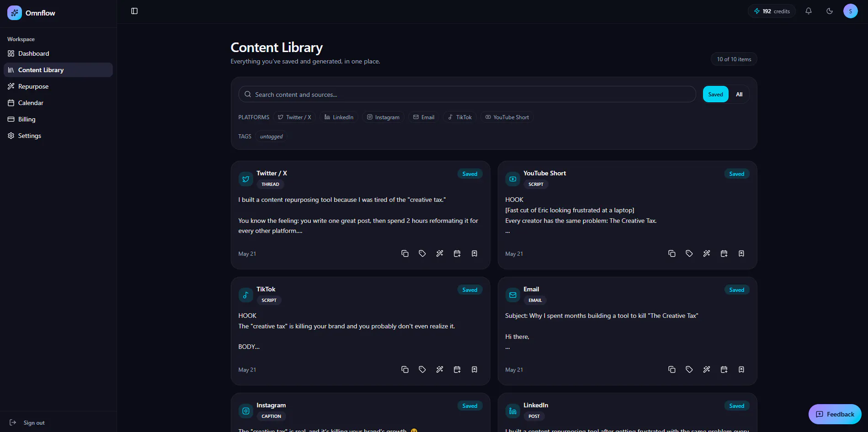The width and height of the screenshot is (868, 432).
Task: Click the bookmark icon on the TikTok card
Action: pyautogui.click(x=474, y=369)
